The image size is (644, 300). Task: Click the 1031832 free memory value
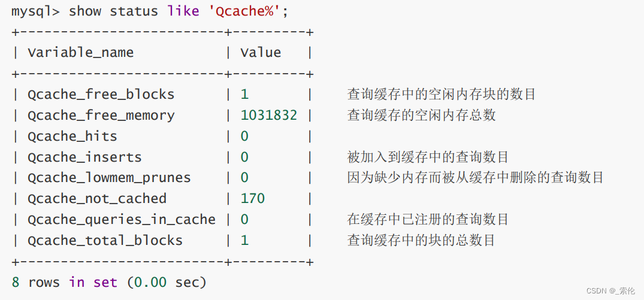(x=268, y=116)
